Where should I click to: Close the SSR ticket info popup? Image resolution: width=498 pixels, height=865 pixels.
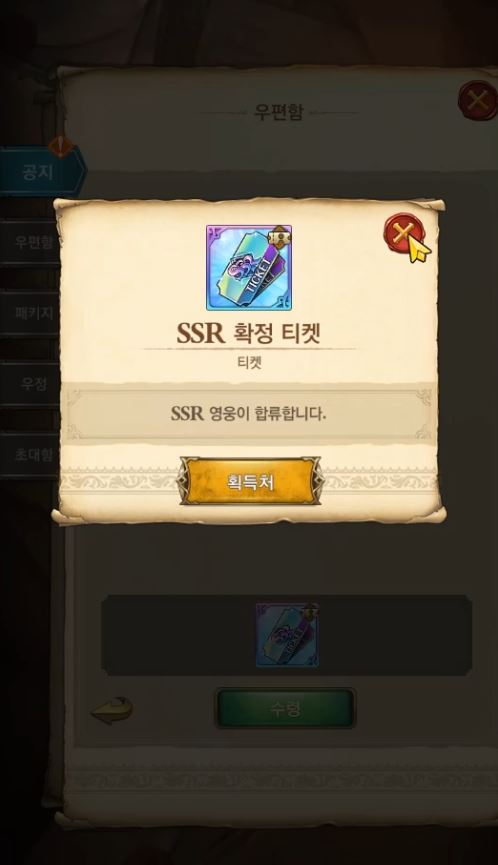point(403,233)
